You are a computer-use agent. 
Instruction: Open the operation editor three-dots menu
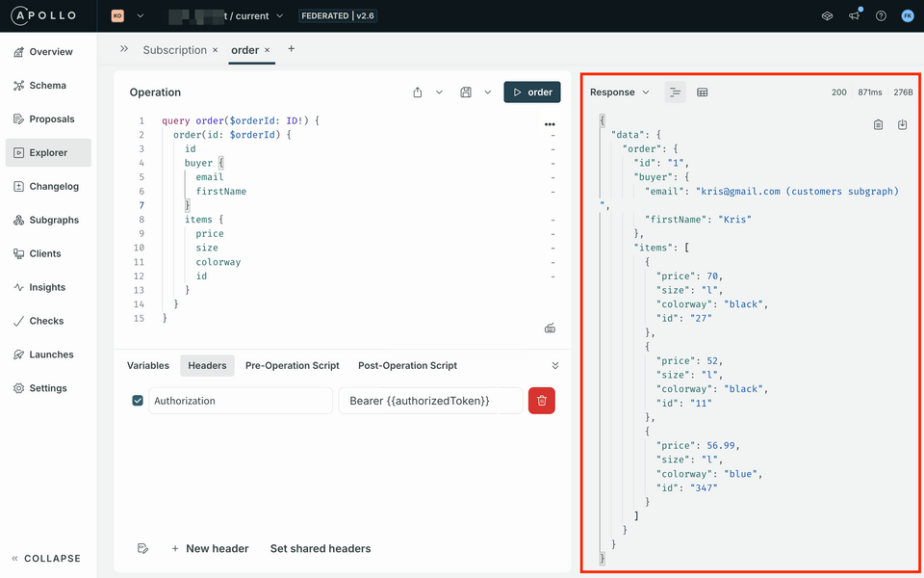point(550,124)
